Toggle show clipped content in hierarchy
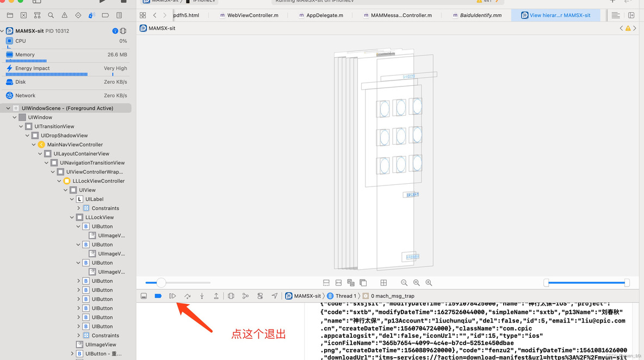Viewport: 644px width, 360px height. click(326, 282)
